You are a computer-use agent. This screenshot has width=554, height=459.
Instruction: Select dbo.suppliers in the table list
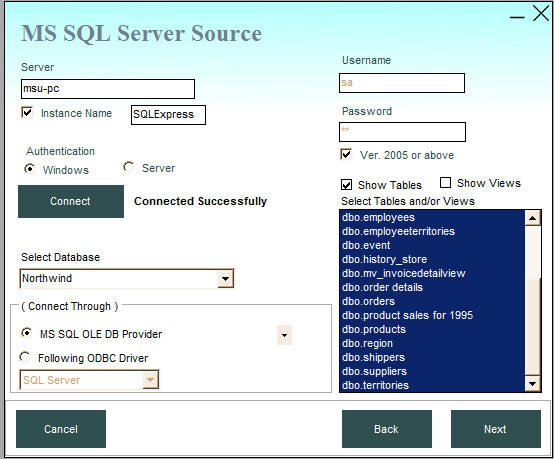coord(432,371)
